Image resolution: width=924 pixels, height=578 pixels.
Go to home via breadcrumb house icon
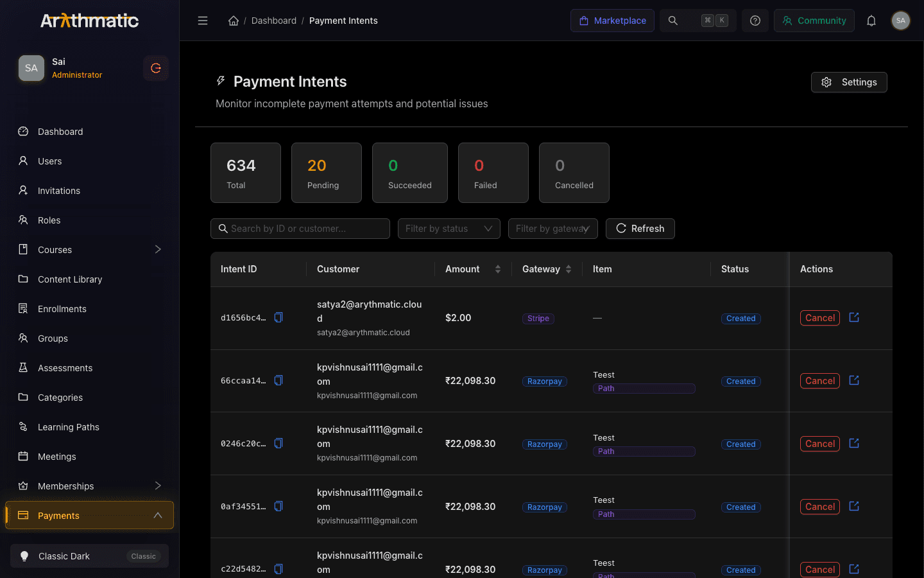click(x=234, y=21)
